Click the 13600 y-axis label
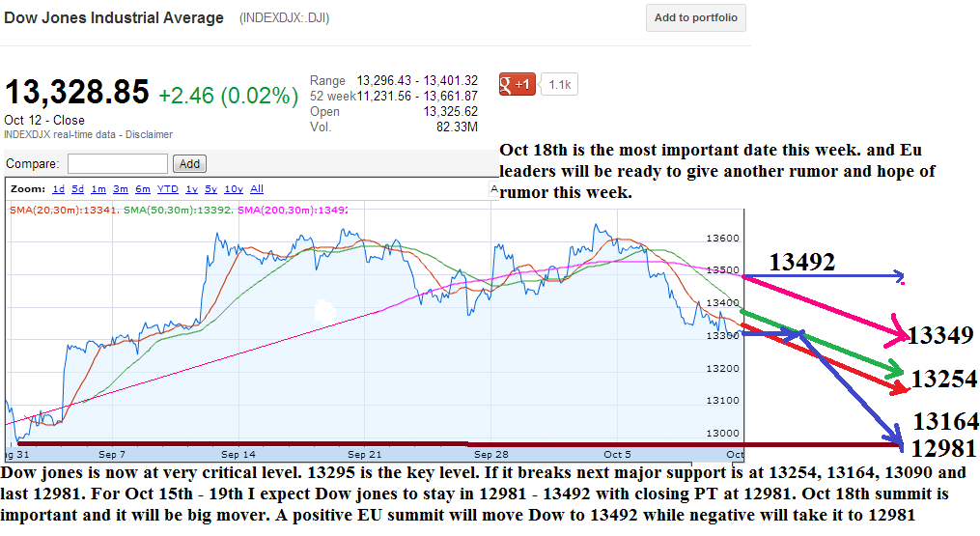 722,239
